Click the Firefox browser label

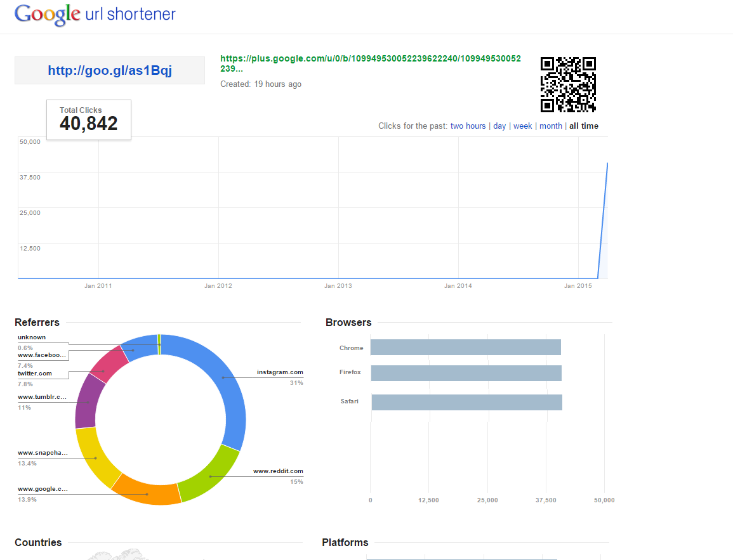click(350, 372)
